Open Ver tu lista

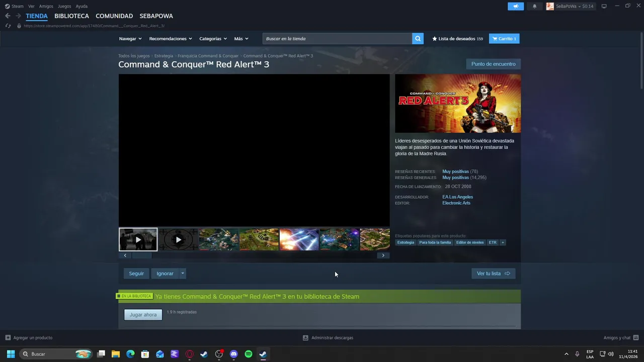pyautogui.click(x=494, y=274)
